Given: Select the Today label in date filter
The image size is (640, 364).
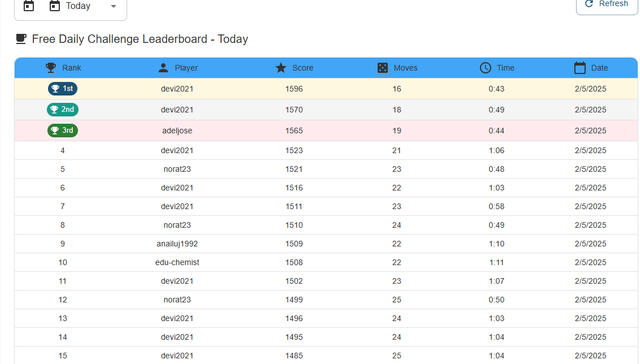Looking at the screenshot, I should click(x=78, y=6).
